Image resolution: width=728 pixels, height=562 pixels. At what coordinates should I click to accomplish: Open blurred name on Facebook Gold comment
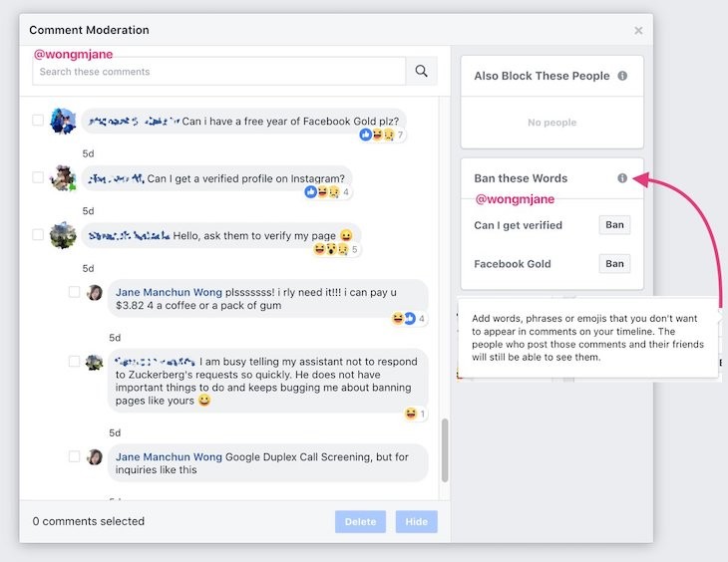point(134,122)
